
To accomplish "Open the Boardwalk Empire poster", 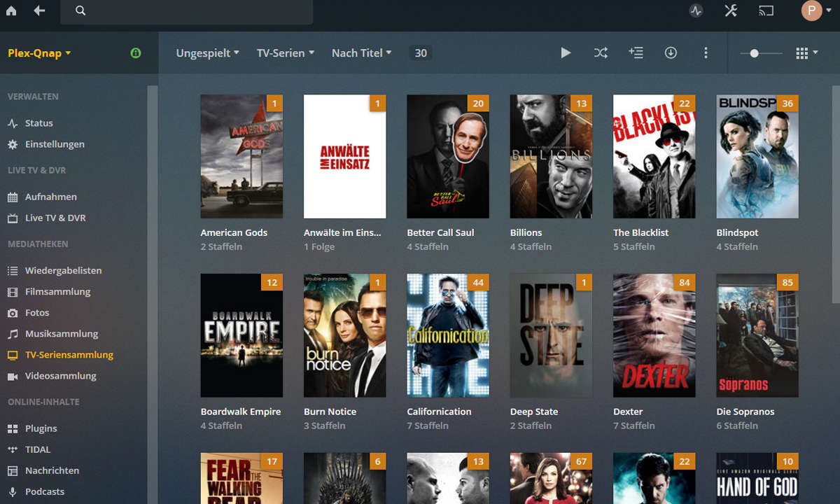I will (x=241, y=336).
